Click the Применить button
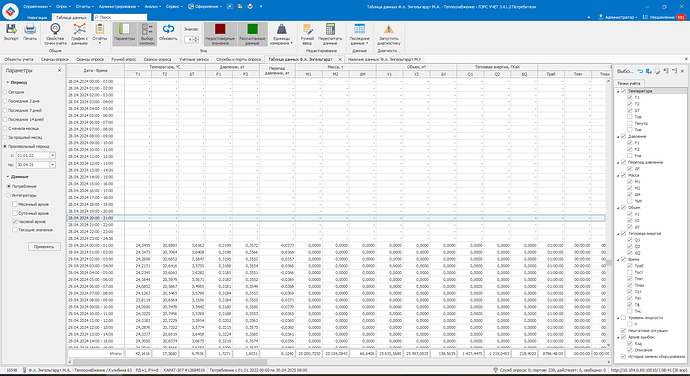This screenshot has width=690, height=376. click(44, 247)
